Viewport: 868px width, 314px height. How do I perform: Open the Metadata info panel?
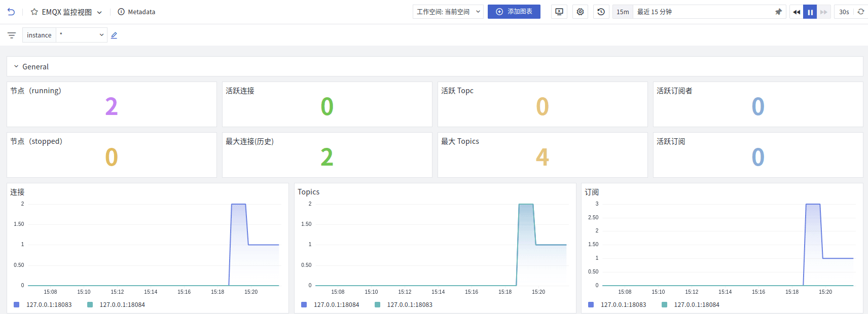(x=136, y=12)
